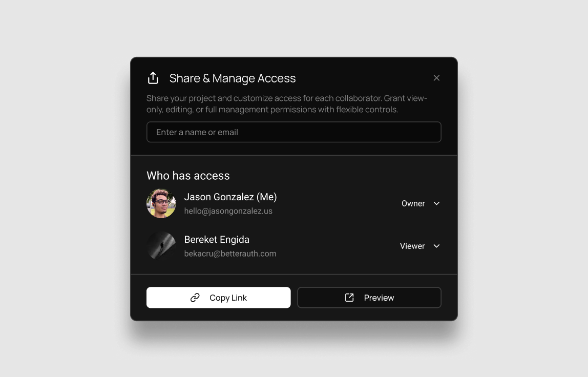The width and height of the screenshot is (588, 377).
Task: Click the Copy Link button
Action: point(219,298)
